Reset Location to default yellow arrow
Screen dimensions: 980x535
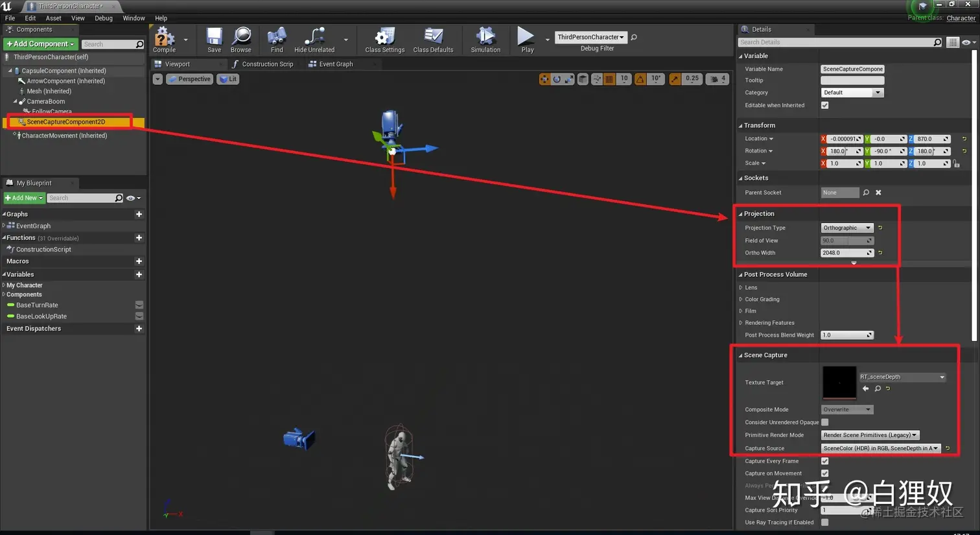click(x=964, y=139)
